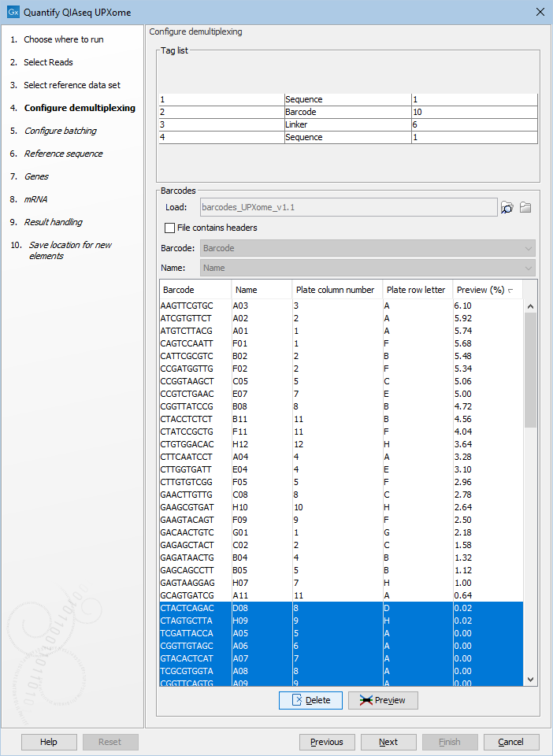553x756 pixels.
Task: Open the Name column dropdown
Action: [367, 268]
